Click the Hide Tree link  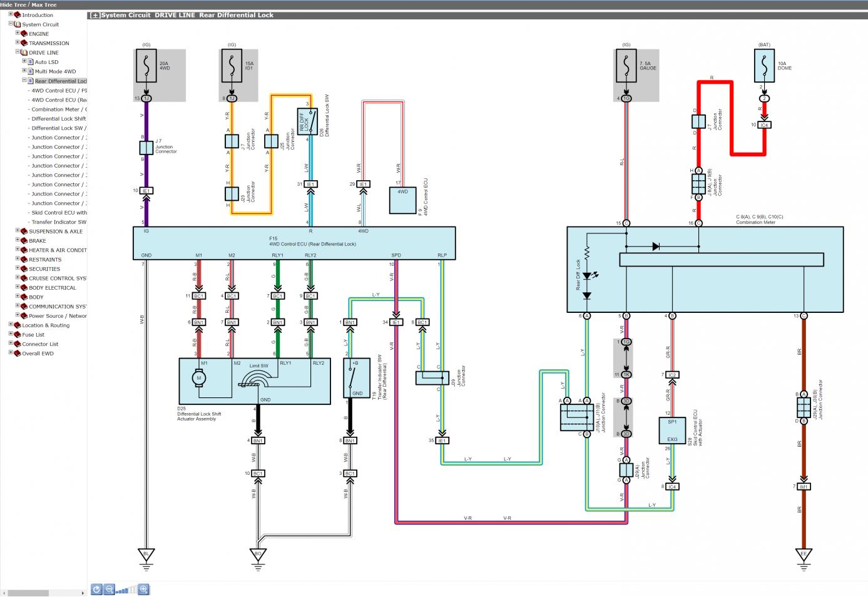coord(13,4)
